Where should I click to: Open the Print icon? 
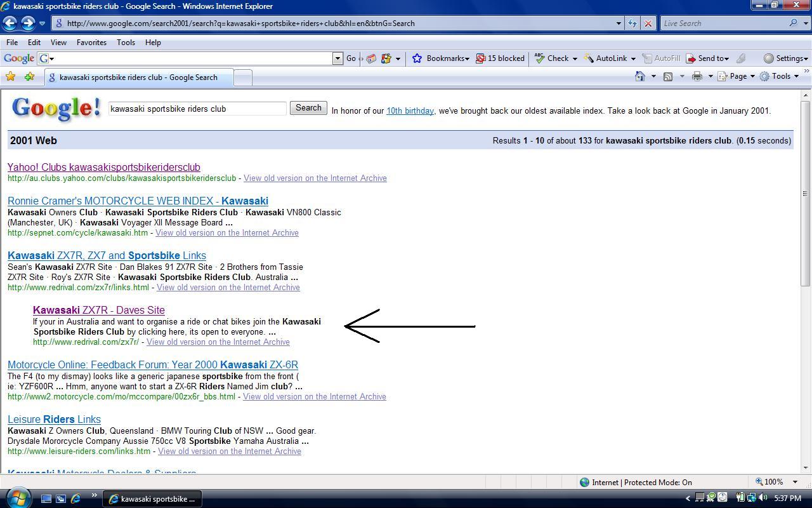(x=696, y=76)
